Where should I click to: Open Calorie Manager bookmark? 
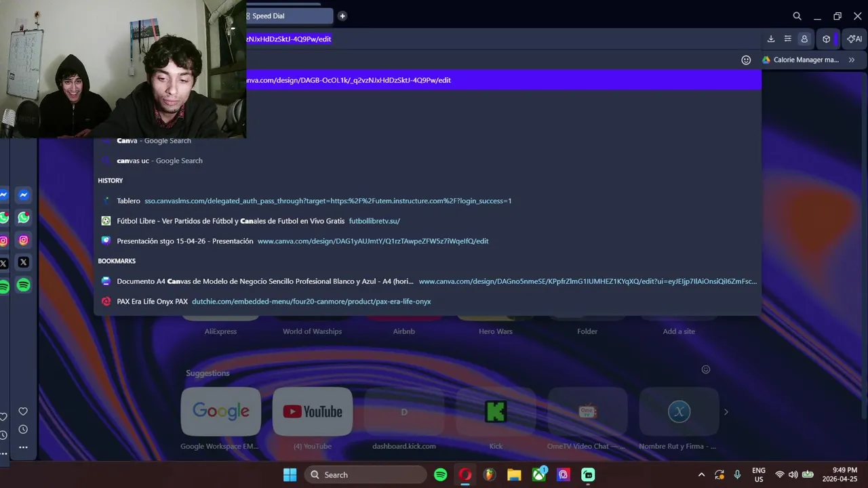pyautogui.click(x=800, y=60)
